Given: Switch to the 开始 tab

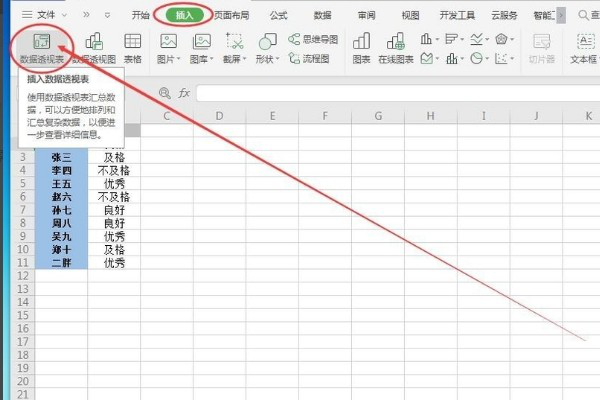Looking at the screenshot, I should click(140, 15).
